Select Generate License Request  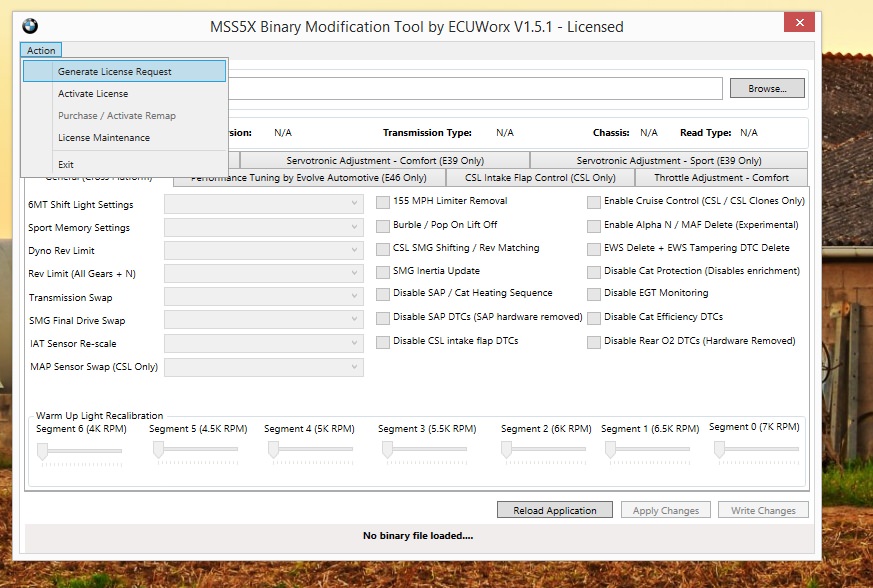pos(124,71)
